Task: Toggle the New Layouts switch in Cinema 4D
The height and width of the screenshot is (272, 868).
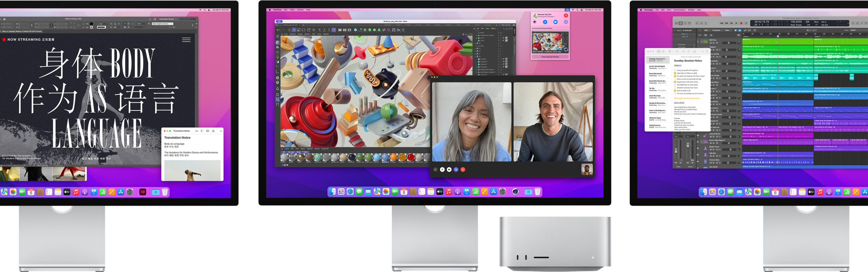Action: pyautogui.click(x=514, y=25)
